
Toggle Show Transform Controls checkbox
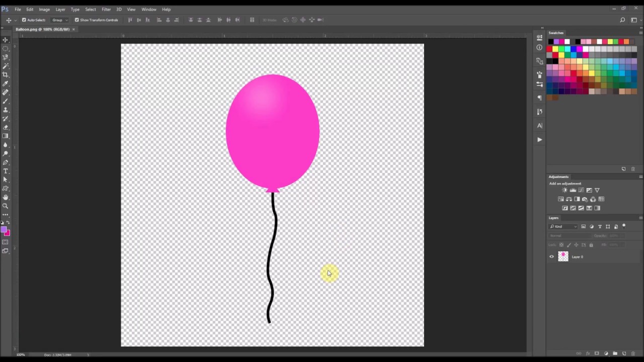[77, 20]
